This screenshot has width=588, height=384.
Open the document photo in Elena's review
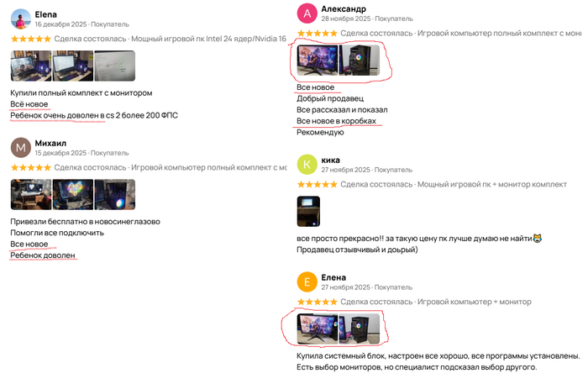(115, 66)
